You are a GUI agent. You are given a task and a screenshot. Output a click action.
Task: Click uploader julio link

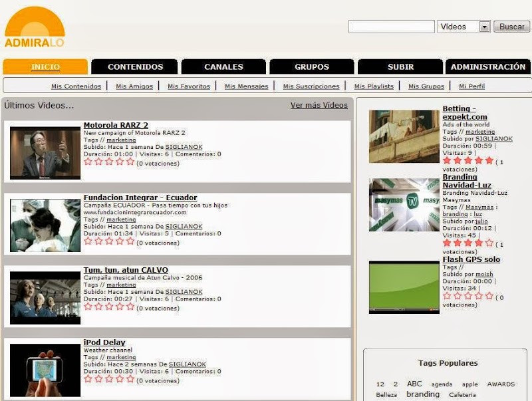[x=481, y=221]
